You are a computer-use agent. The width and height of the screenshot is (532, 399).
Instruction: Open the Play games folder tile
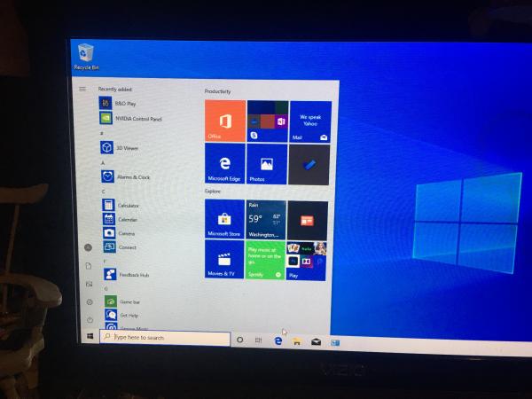(307, 261)
